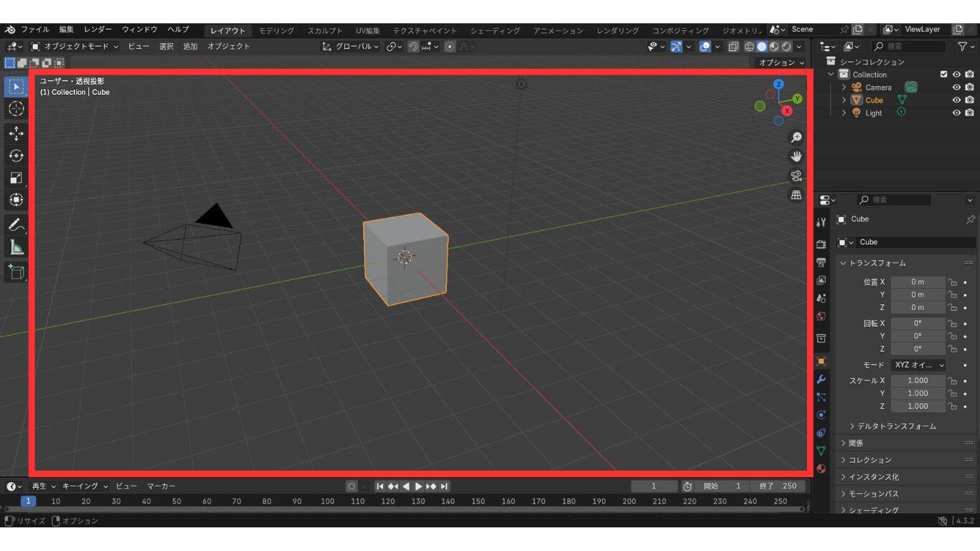Image resolution: width=980 pixels, height=551 pixels.
Task: Open the グローバル orientation dropdown
Action: [350, 47]
